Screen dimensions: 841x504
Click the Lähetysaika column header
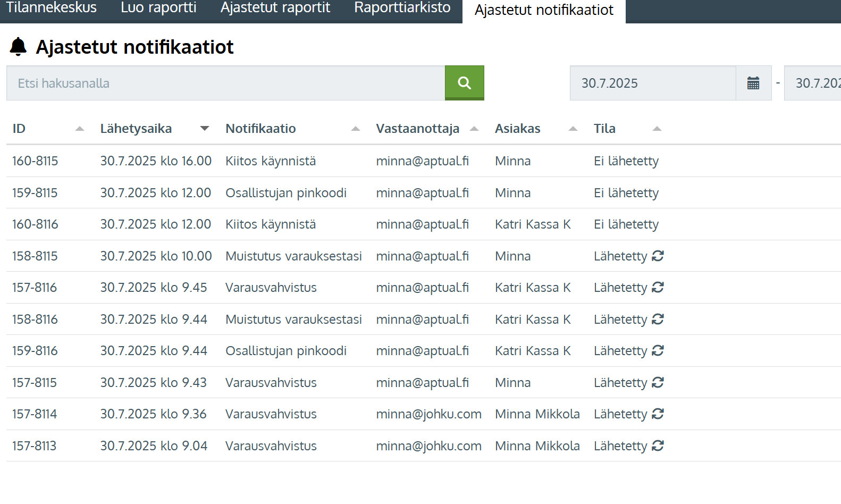[136, 129]
